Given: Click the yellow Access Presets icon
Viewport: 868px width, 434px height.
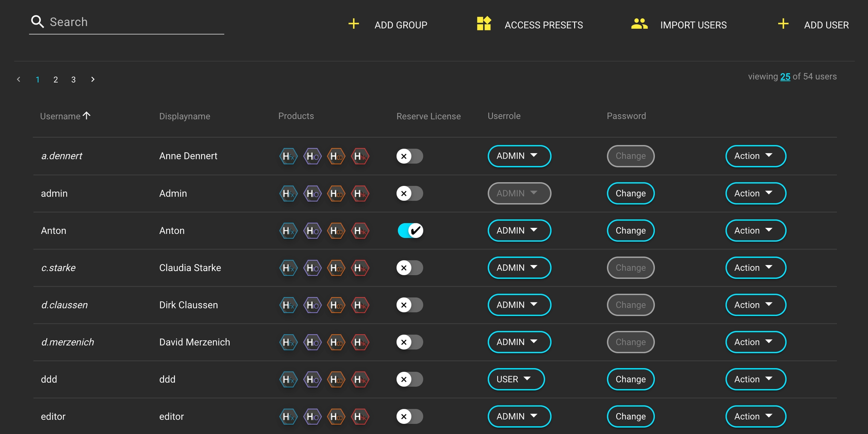Looking at the screenshot, I should click(484, 24).
